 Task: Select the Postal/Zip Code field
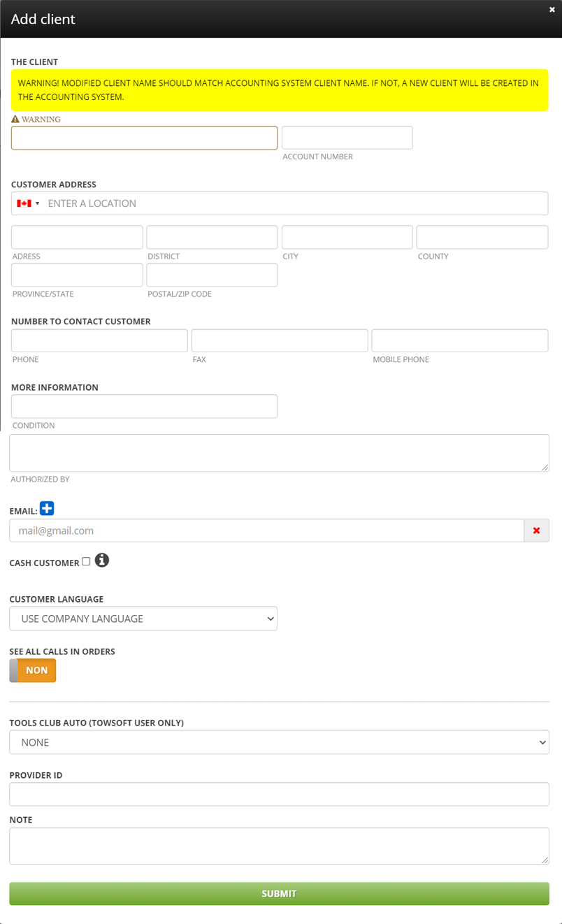(x=212, y=275)
